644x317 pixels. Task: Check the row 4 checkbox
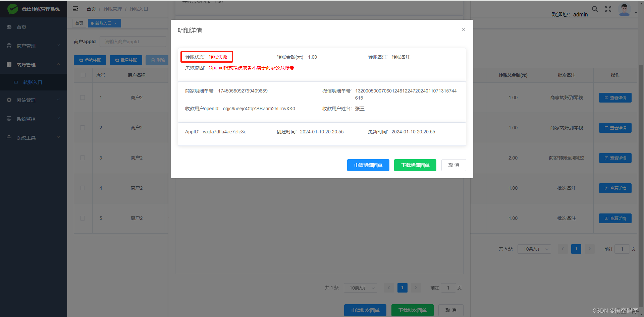(x=83, y=188)
